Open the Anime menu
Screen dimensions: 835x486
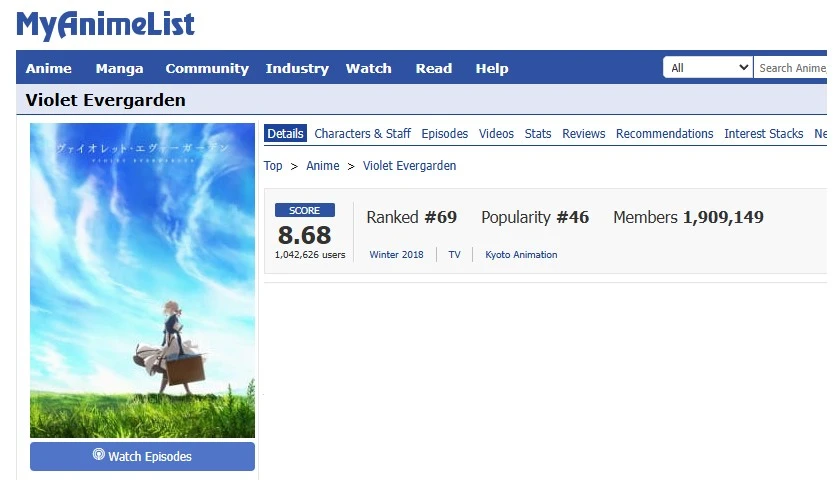click(48, 69)
